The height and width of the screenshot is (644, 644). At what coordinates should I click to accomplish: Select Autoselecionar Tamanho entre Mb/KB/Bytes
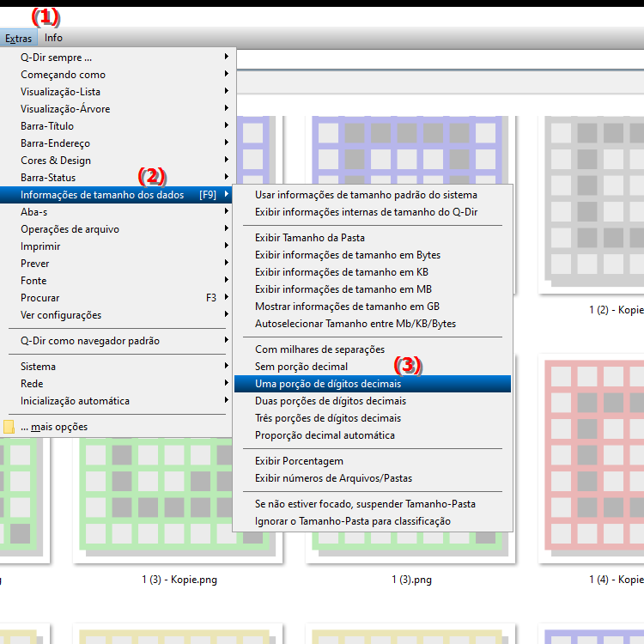pyautogui.click(x=373, y=324)
